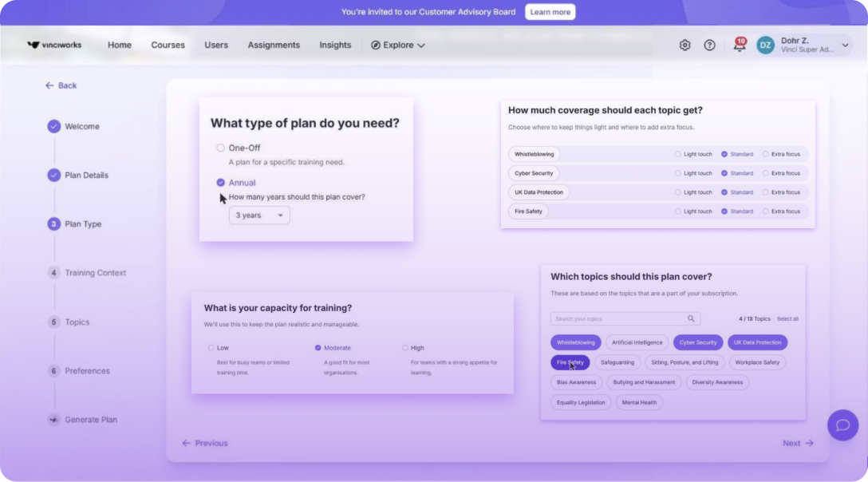The height and width of the screenshot is (482, 868).
Task: Expand the Explore menu
Action: point(398,45)
